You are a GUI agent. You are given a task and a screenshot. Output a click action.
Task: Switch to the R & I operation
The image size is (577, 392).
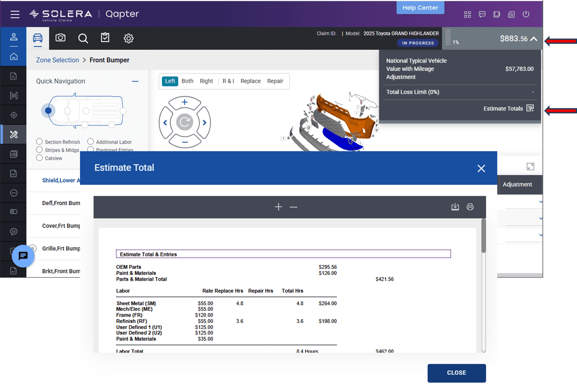point(228,81)
